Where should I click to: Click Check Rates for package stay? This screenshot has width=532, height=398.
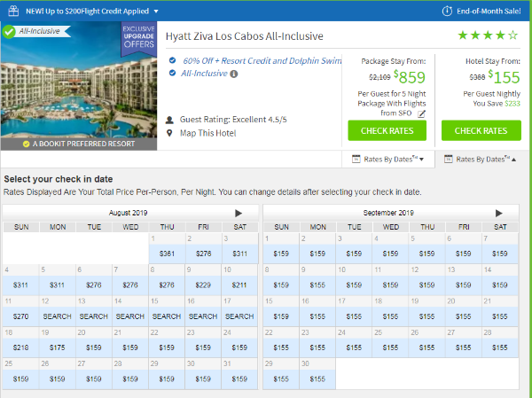coord(387,130)
